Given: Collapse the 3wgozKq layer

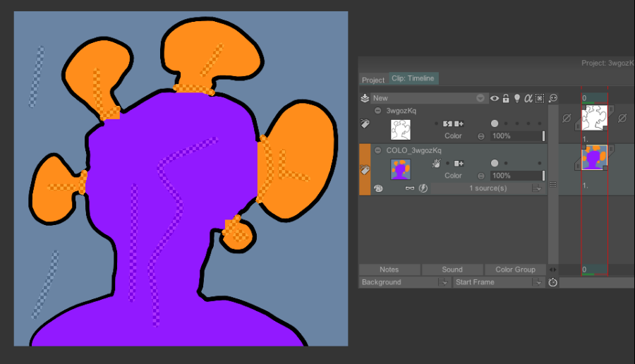Looking at the screenshot, I should click(378, 111).
